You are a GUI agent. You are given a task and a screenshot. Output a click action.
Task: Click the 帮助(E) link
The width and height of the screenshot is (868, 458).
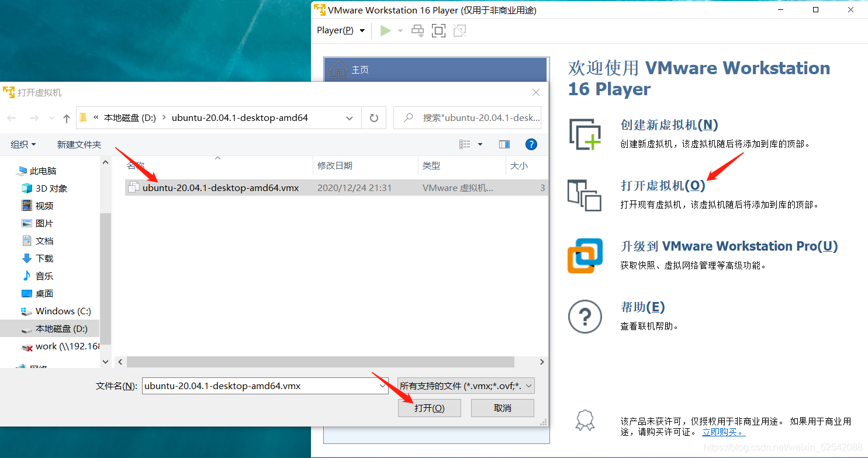642,307
